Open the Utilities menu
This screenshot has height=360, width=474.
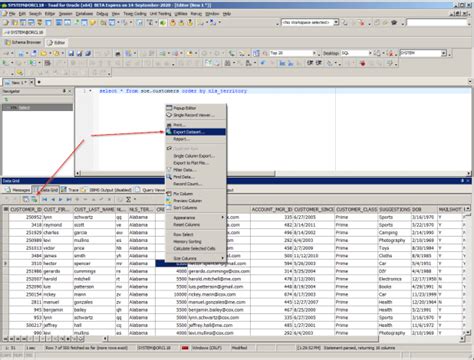(181, 14)
